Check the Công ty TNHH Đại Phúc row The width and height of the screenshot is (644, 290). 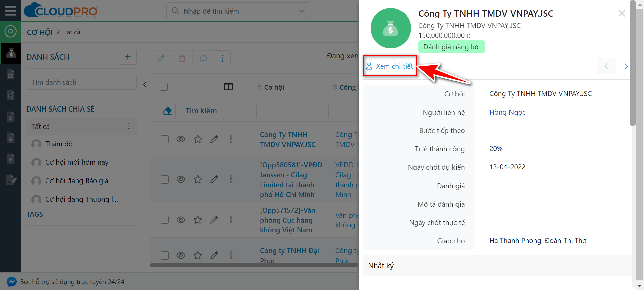click(x=164, y=255)
